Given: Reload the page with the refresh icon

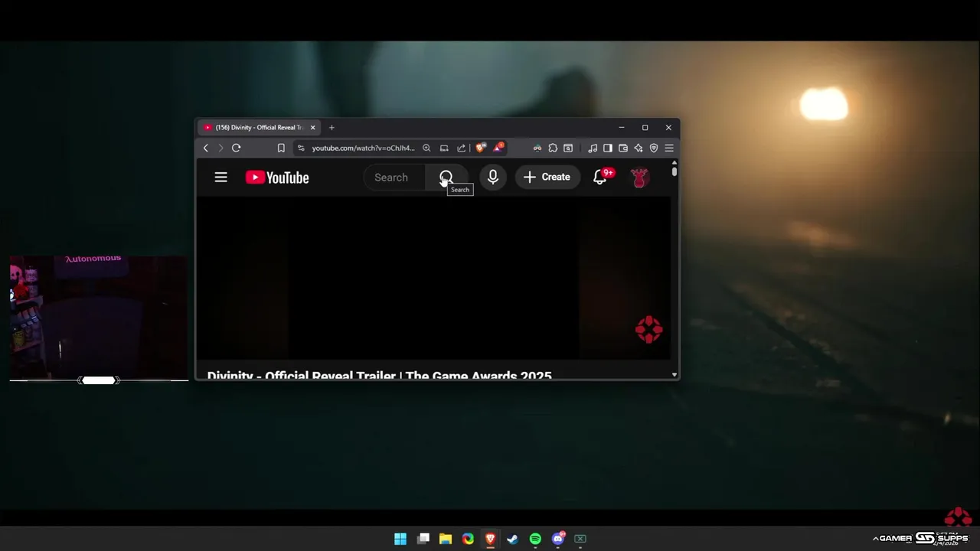Looking at the screenshot, I should (236, 148).
